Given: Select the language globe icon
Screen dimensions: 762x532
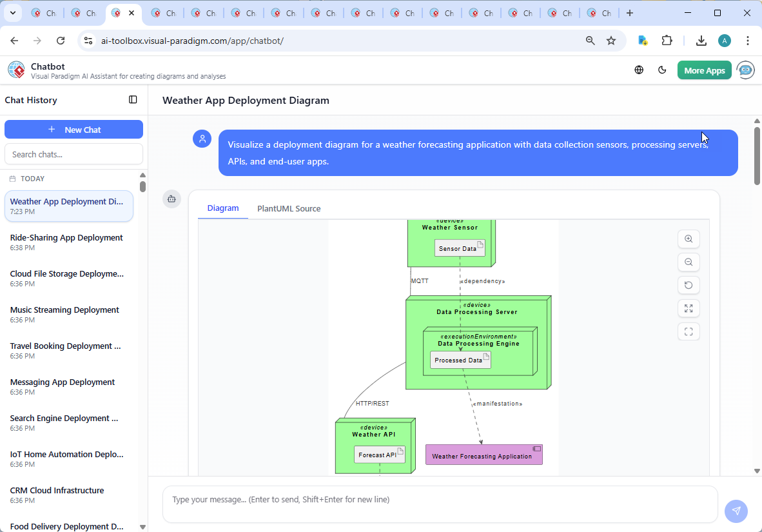Looking at the screenshot, I should (639, 70).
